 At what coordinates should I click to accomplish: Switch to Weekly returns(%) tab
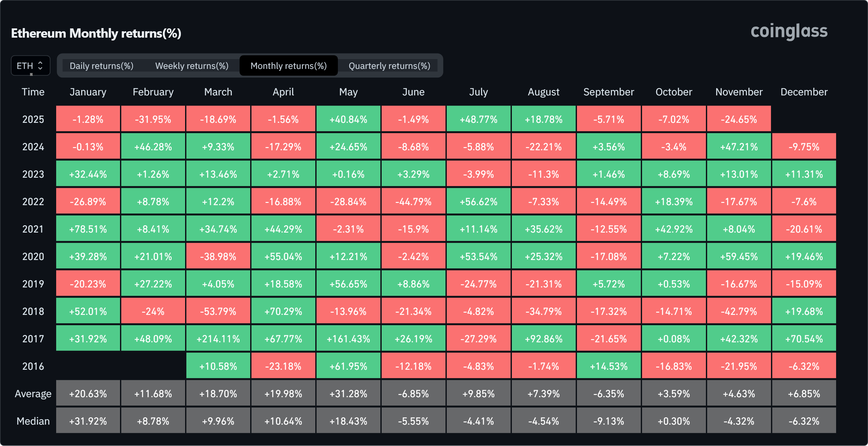coord(192,66)
